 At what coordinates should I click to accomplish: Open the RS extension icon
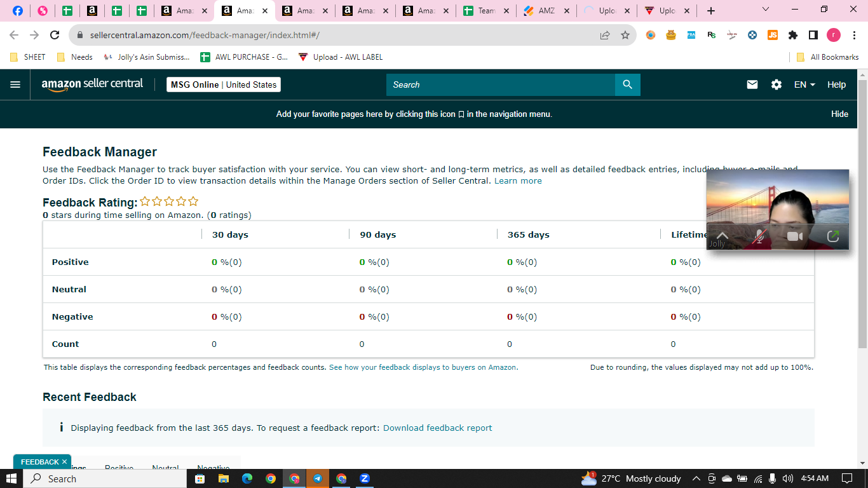tap(712, 35)
